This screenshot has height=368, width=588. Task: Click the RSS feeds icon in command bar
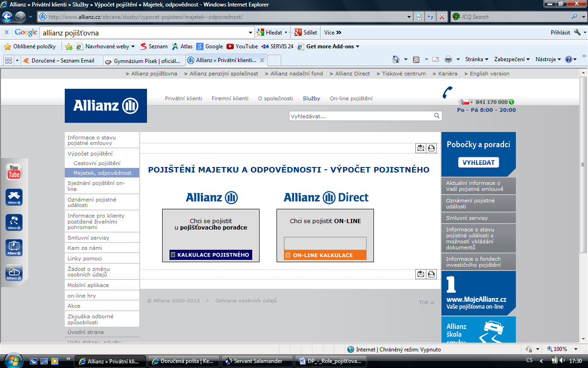coord(416,59)
